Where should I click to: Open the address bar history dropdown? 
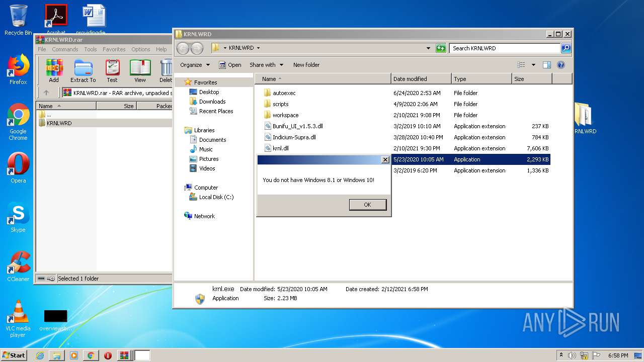click(x=428, y=48)
